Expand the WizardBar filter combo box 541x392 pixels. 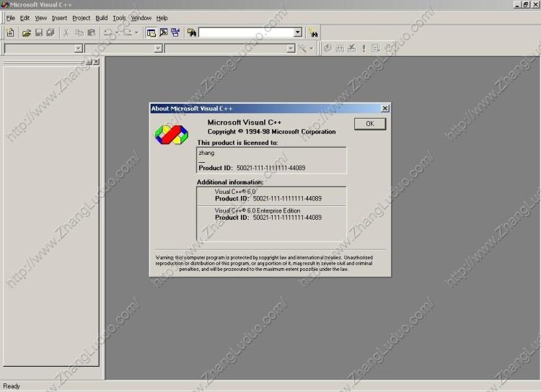point(158,48)
